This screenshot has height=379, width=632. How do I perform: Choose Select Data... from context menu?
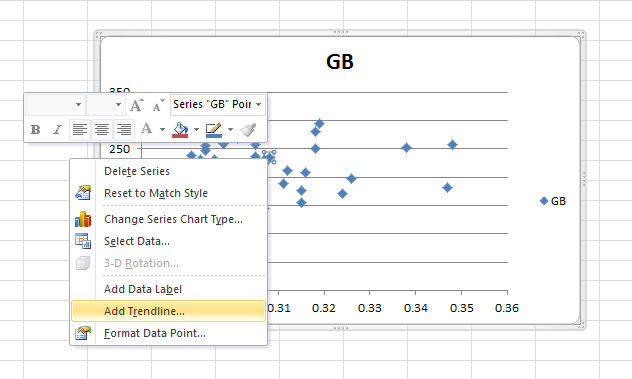[168, 241]
